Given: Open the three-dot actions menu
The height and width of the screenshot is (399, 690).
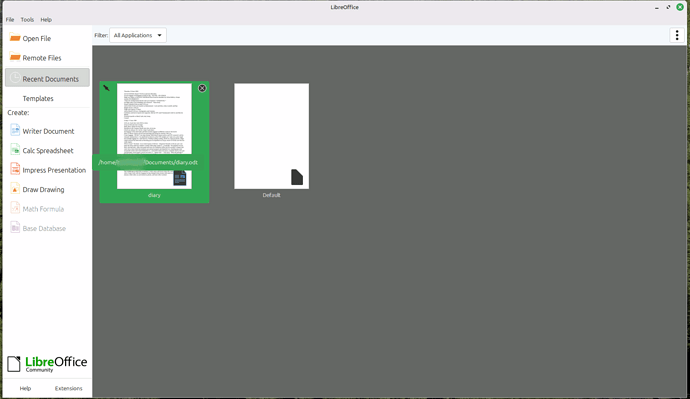Looking at the screenshot, I should 677,35.
